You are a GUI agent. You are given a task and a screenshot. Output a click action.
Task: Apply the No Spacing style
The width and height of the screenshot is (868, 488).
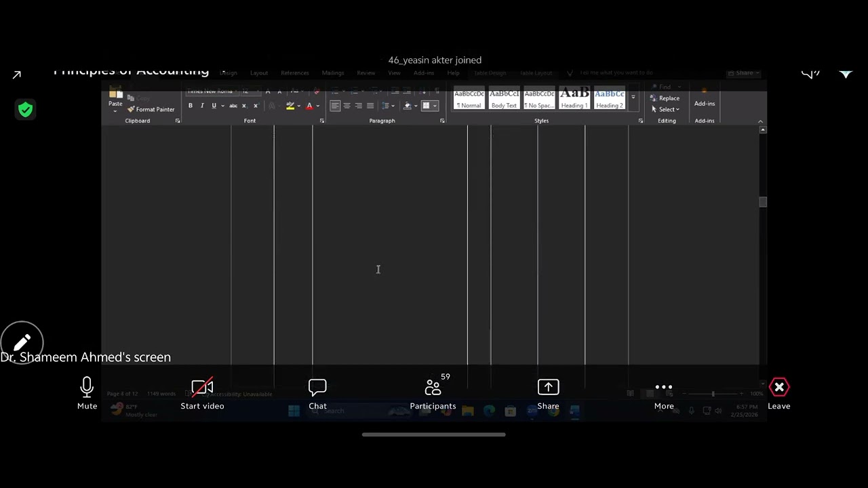point(539,99)
